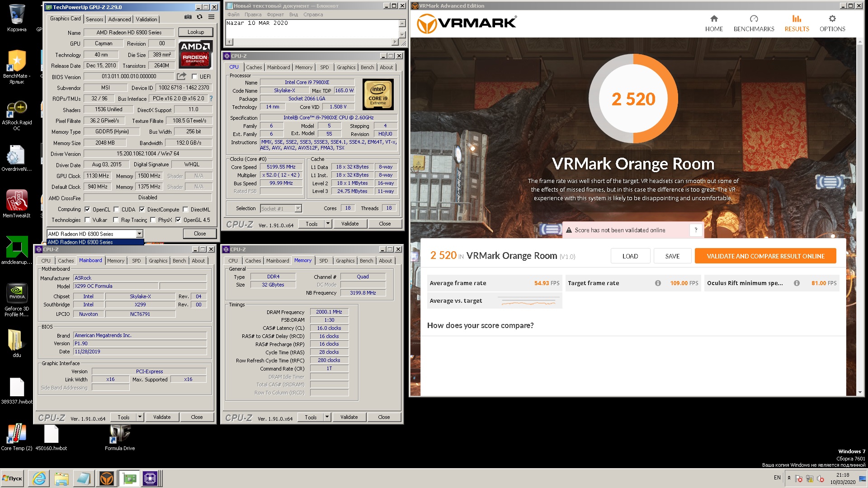Expand Tools dropdown arrow in CPU tab window
This screenshot has width=868, height=488.
tap(328, 224)
